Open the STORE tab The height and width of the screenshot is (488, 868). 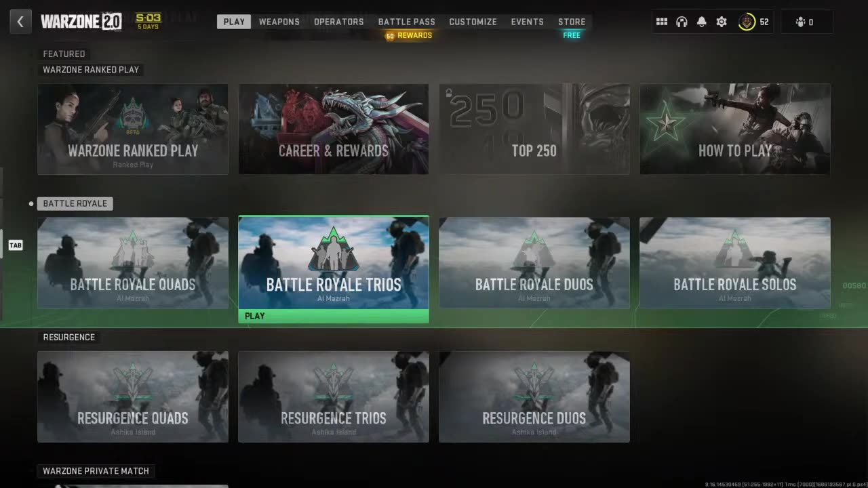click(572, 22)
